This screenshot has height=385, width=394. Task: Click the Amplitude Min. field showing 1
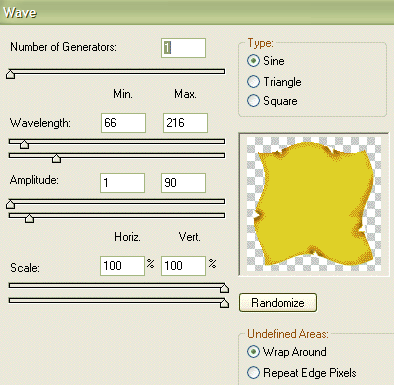click(122, 183)
